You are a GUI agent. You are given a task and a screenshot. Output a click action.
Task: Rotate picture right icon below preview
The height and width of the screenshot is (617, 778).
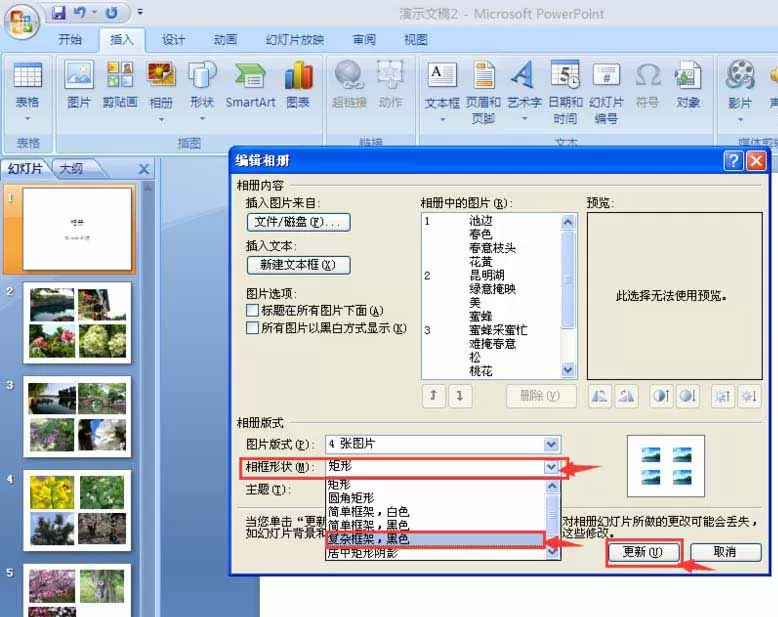pos(626,396)
